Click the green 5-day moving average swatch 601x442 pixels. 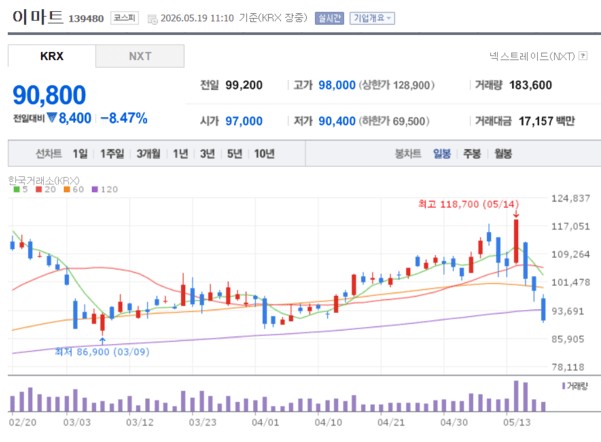coord(16,189)
